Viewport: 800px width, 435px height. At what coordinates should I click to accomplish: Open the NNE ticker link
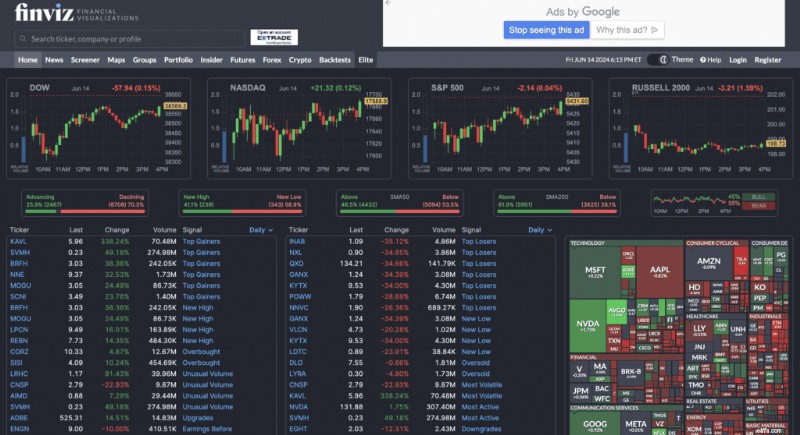tap(17, 274)
